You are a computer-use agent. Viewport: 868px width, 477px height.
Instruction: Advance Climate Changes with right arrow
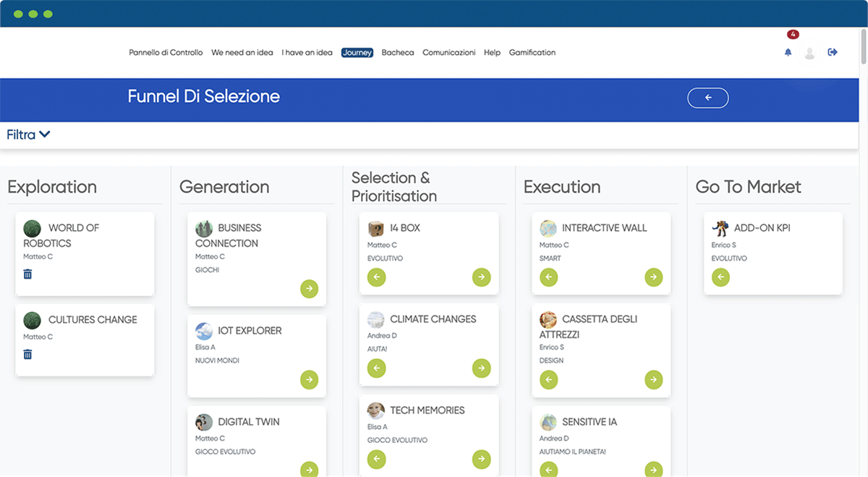click(x=481, y=368)
